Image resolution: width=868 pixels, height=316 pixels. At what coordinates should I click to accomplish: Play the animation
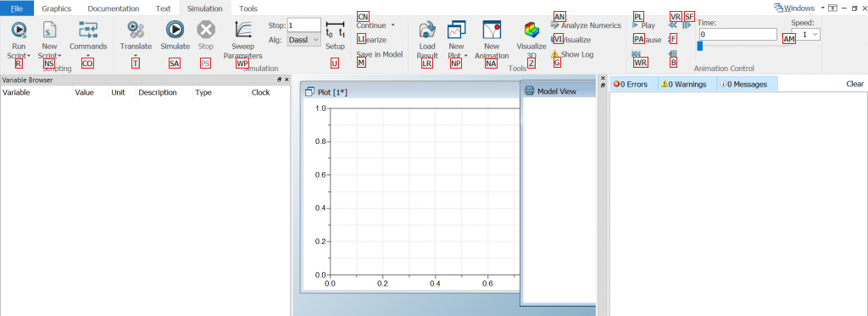[x=644, y=25]
